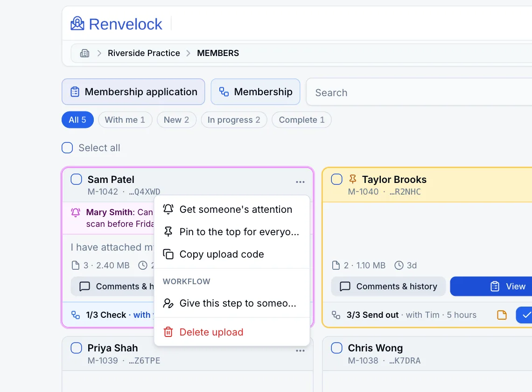The width and height of the screenshot is (532, 392).
Task: Select the Priya Shah card checkbox
Action: point(77,348)
